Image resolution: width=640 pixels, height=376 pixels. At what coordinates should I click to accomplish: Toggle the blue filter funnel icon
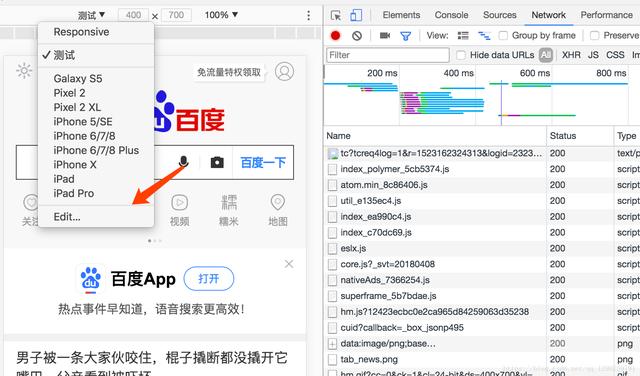pyautogui.click(x=405, y=36)
